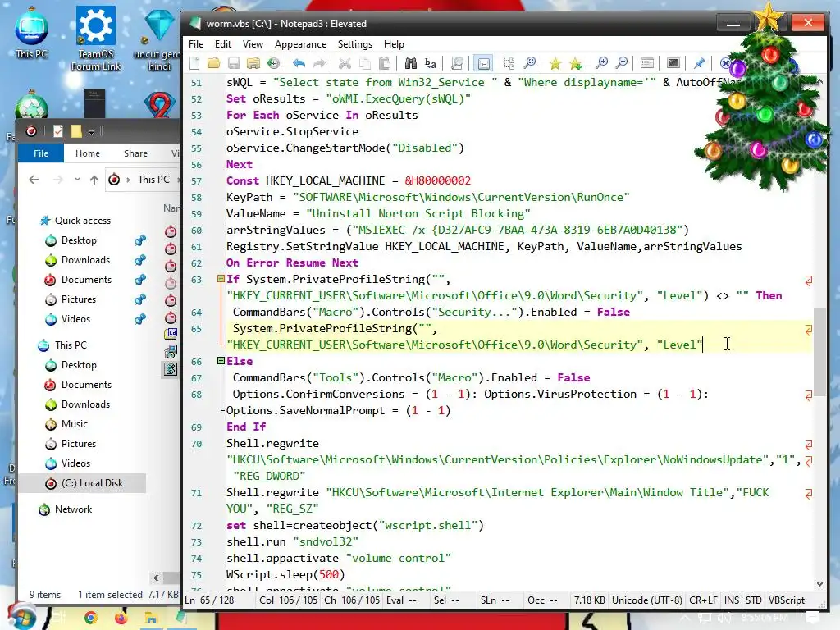Toggle STD mode in status bar
This screenshot has height=630, width=840.
754,600
